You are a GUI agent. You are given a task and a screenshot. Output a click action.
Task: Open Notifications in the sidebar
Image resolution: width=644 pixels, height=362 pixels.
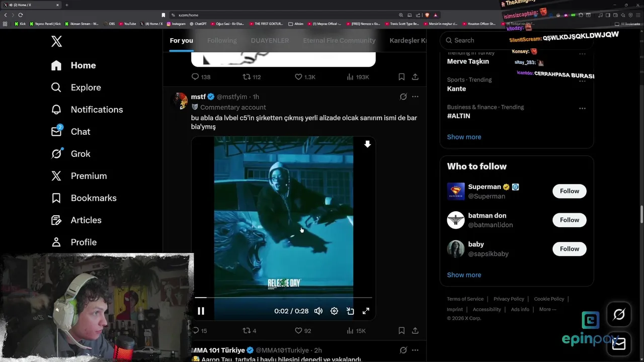[87, 110]
